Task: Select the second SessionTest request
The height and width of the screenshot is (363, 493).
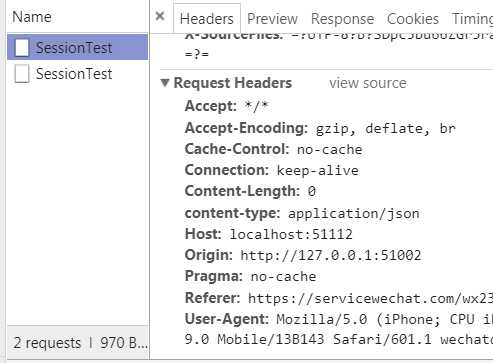Action: point(78,73)
